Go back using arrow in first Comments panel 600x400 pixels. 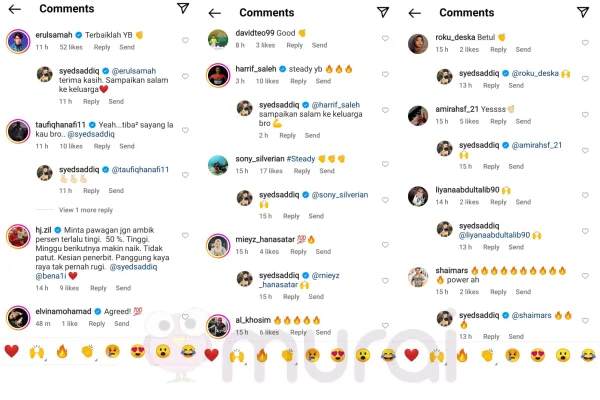click(x=15, y=9)
